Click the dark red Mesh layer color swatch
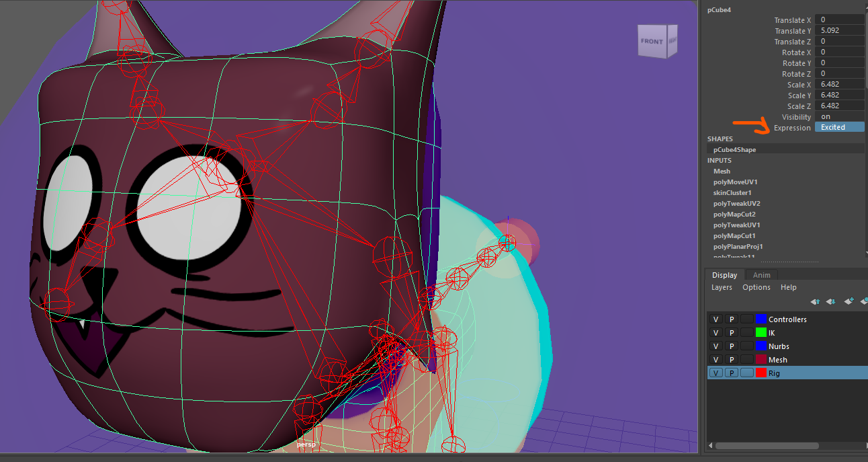Screen dimensions: 868x462 coord(761,360)
